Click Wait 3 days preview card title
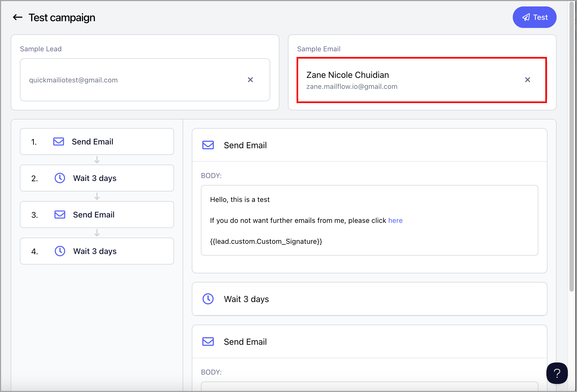The height and width of the screenshot is (392, 577). [246, 299]
